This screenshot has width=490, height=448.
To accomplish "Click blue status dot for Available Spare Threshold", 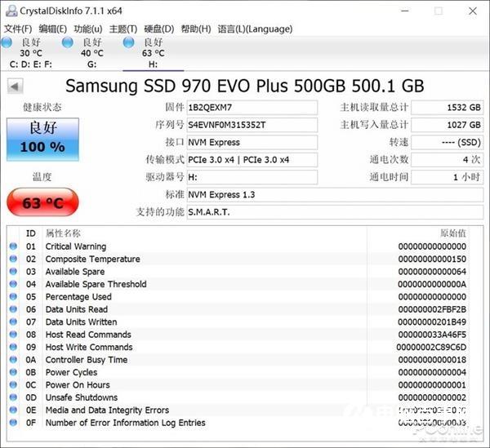I will point(13,284).
